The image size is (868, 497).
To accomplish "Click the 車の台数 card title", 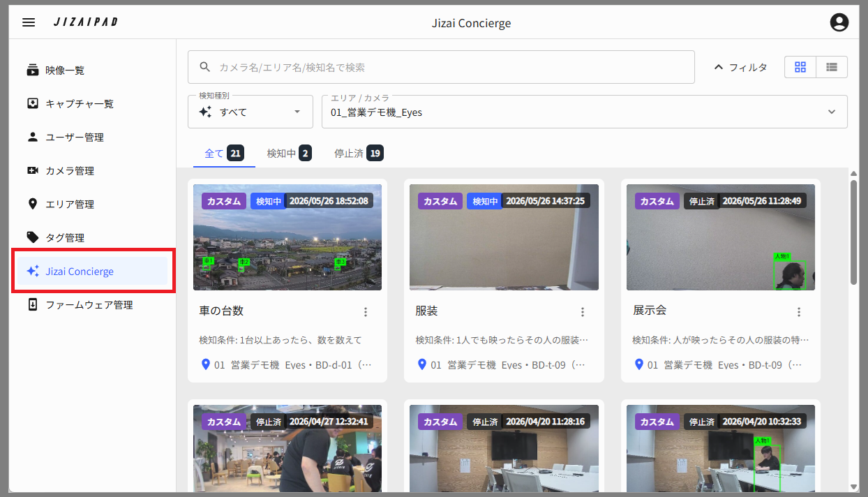I will 221,311.
